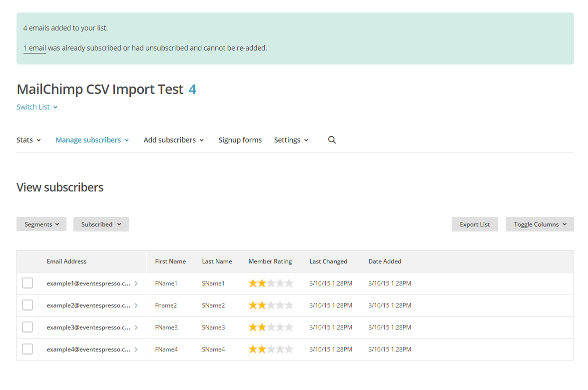Screen dimensions: 588x390
Task: Click the SName4 cell
Action: (213, 349)
